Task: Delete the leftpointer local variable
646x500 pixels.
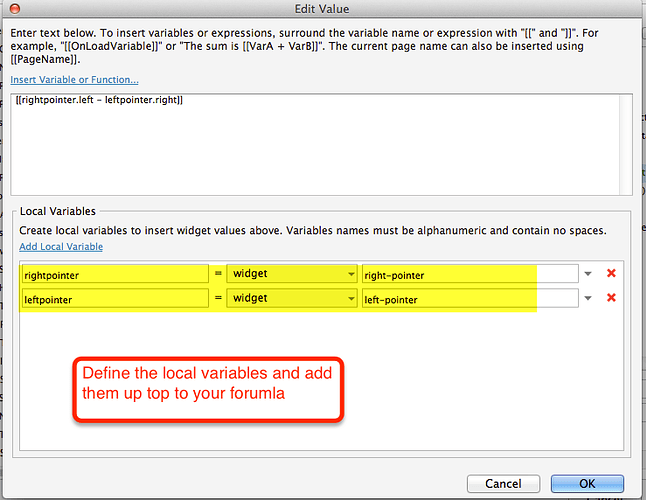Action: [x=611, y=298]
